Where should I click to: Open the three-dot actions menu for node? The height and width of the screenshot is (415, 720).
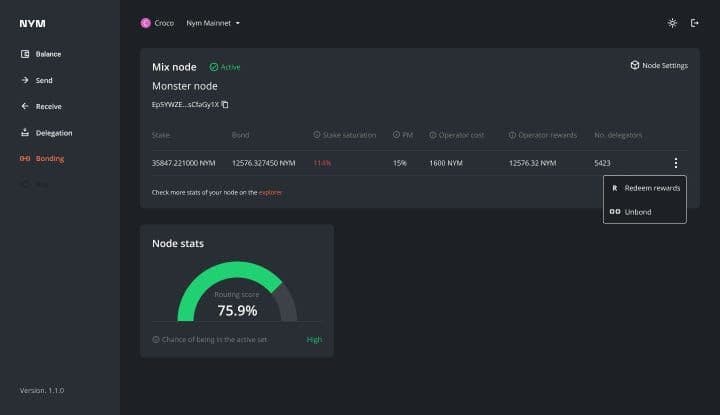(x=676, y=163)
